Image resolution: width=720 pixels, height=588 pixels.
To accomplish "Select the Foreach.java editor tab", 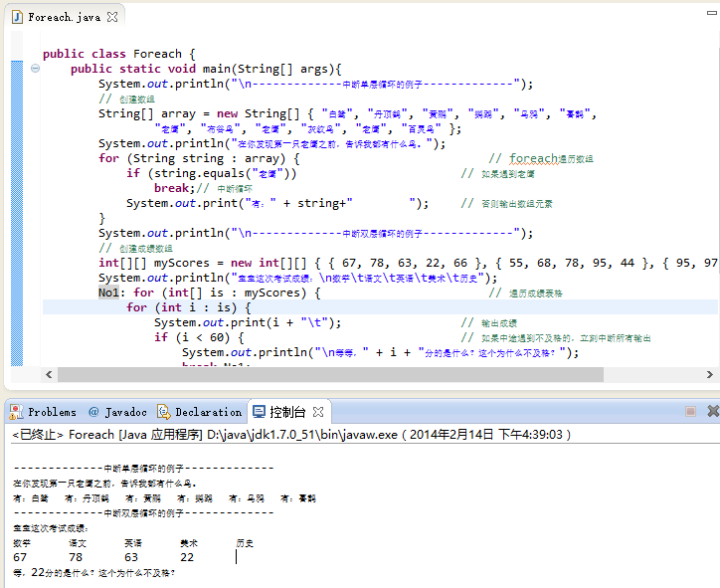I will (x=64, y=18).
